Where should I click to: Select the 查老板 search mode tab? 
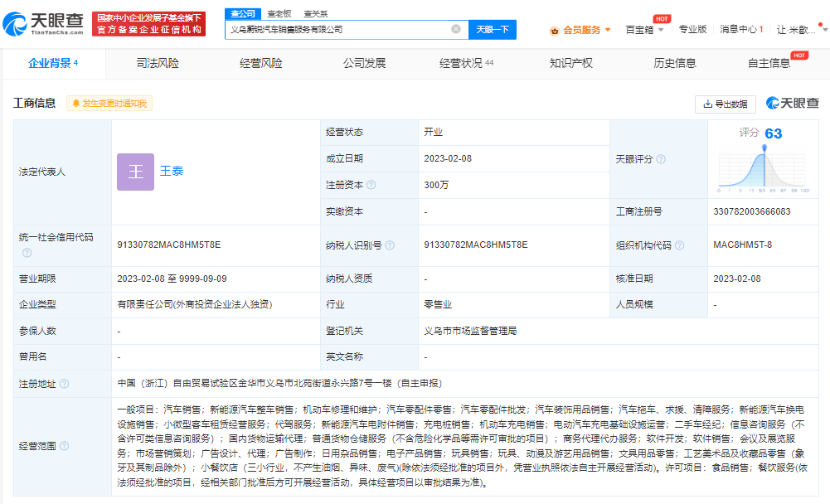pos(279,13)
